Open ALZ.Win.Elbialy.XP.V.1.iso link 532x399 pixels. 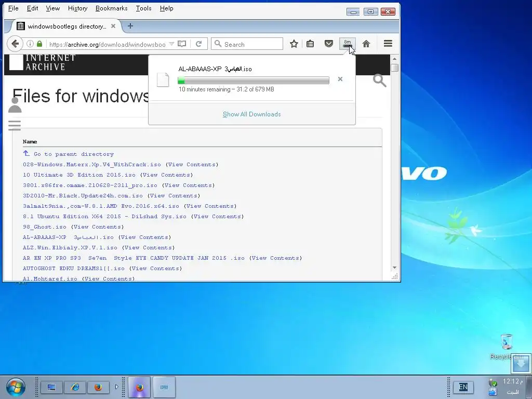[70, 248]
